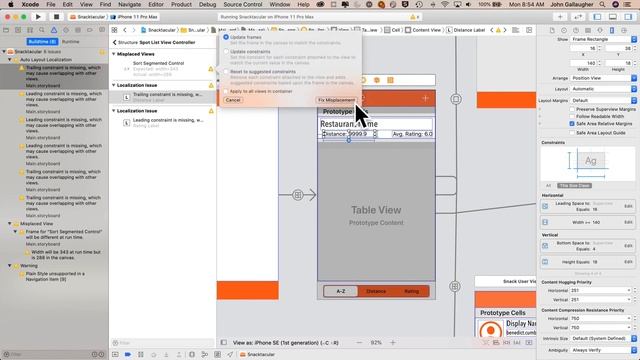Select the Issue navigator triangle icon
Screen dimensions: 640x360
(x=54, y=30)
